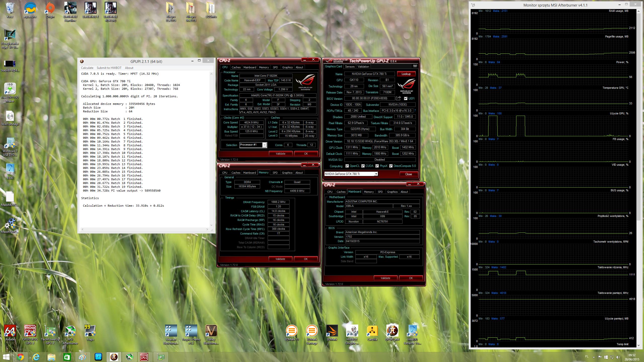Open SPD tab in the CPU-Z memory timings window
644x362 pixels.
coord(275,173)
